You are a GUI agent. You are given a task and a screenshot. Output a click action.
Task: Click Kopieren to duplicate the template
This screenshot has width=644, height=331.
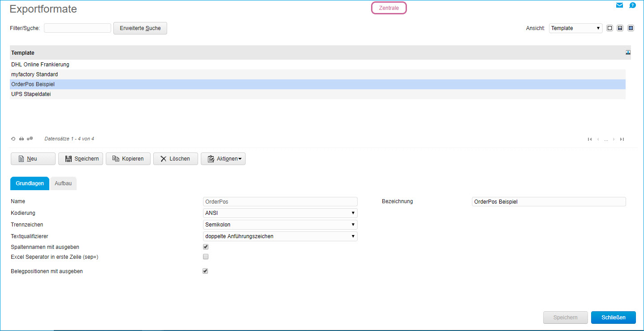click(x=128, y=158)
